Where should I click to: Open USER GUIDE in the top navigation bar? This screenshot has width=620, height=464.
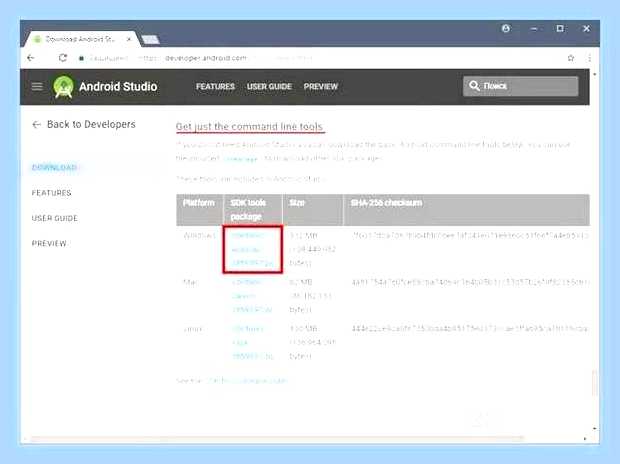[x=269, y=86]
